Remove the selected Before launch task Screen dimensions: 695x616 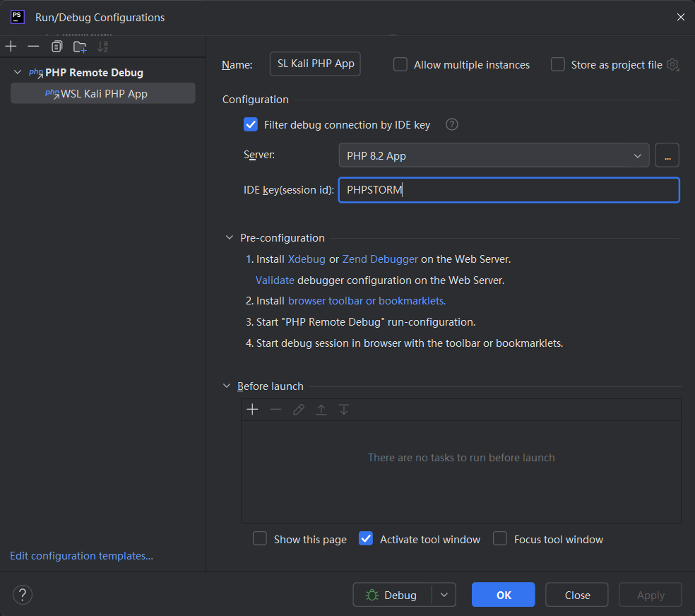(x=275, y=409)
